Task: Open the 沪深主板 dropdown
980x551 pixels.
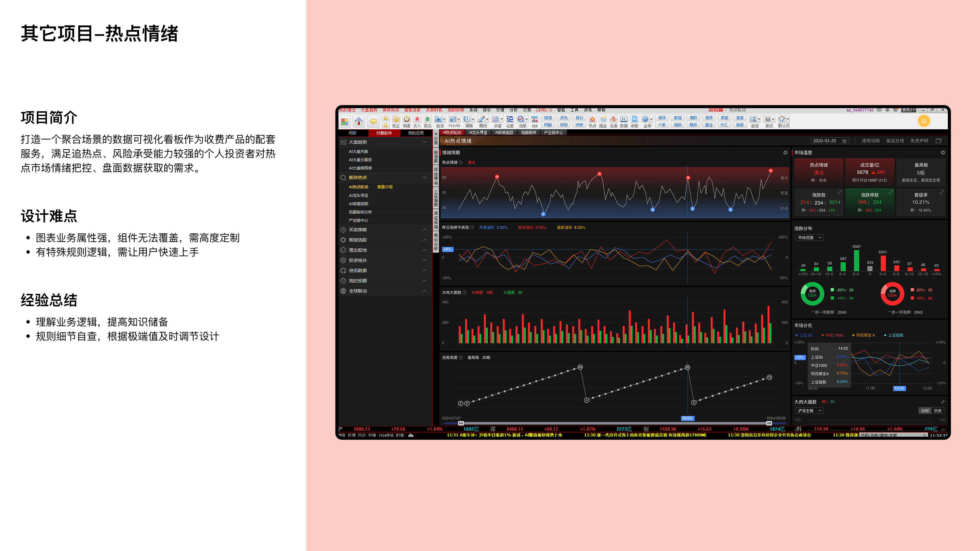Action: (810, 411)
